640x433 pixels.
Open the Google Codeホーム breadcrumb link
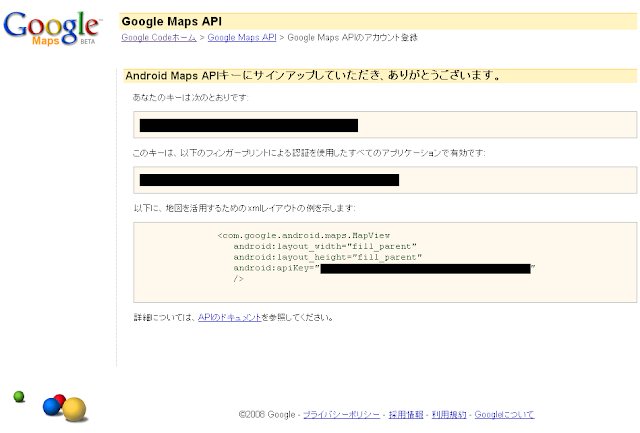[159, 38]
